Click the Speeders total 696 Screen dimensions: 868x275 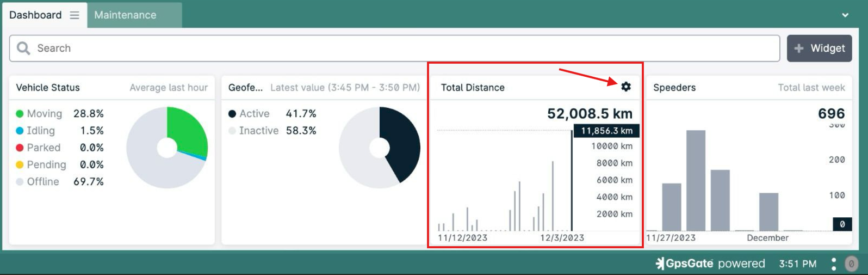click(x=832, y=114)
